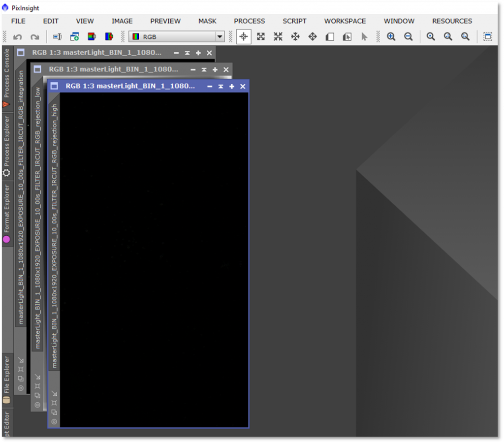The width and height of the screenshot is (504, 443).
Task: Toggle the overlapping-squares icon in rejection_high window
Action: pyautogui.click(x=54, y=412)
